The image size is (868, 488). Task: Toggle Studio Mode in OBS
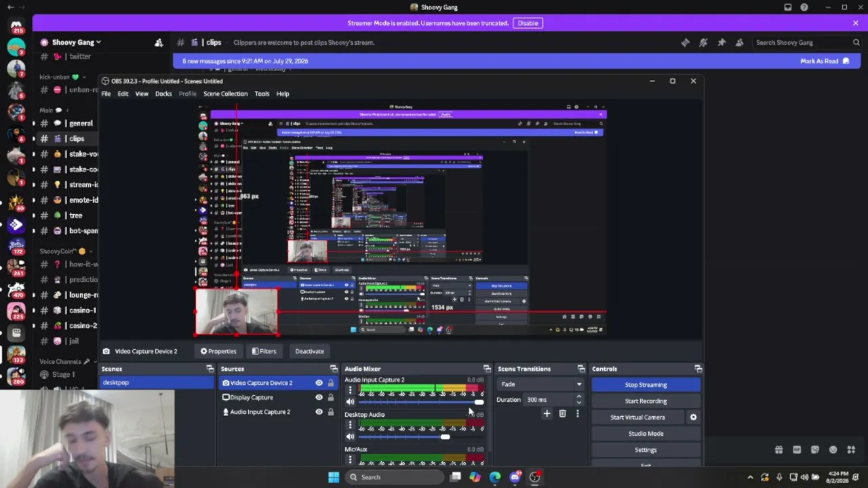tap(646, 434)
